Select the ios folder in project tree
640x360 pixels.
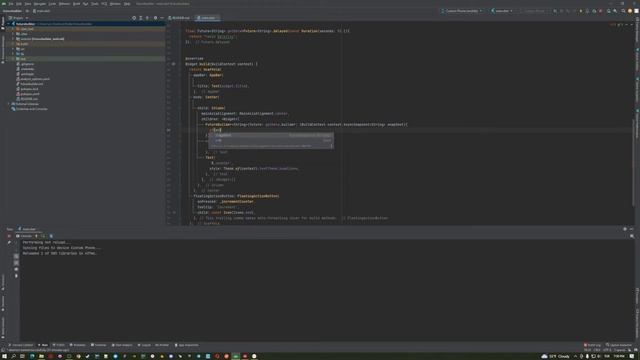coord(22,49)
